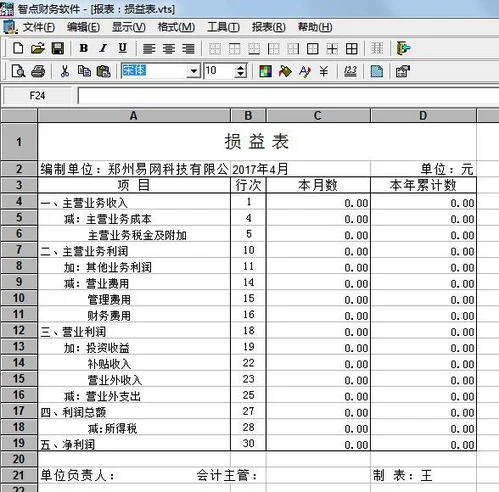Click the font size field
This screenshot has height=492, width=499.
(x=220, y=71)
